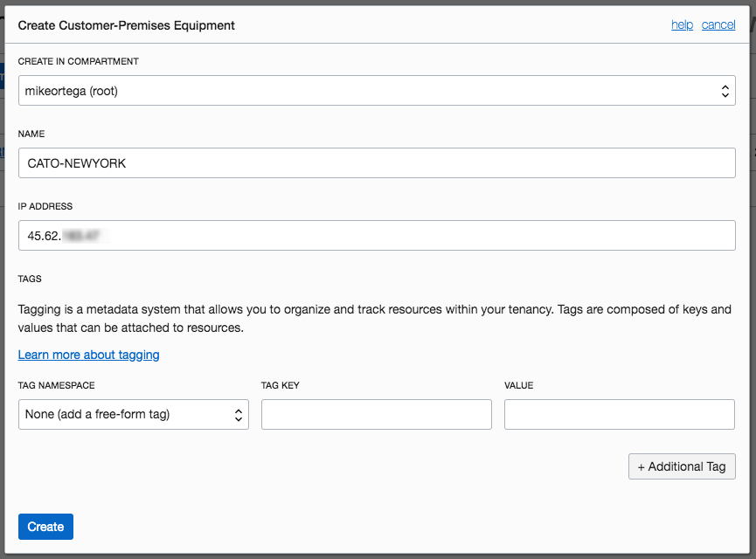Viewport: 756px width, 559px height.
Task: Focus the IP Address input field
Action: tap(376, 235)
